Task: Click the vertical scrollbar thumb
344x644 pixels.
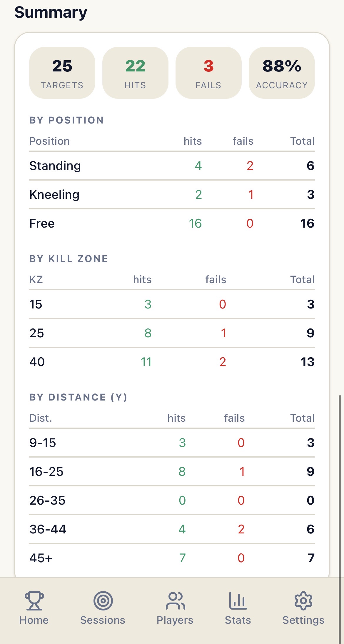Action: tap(340, 519)
